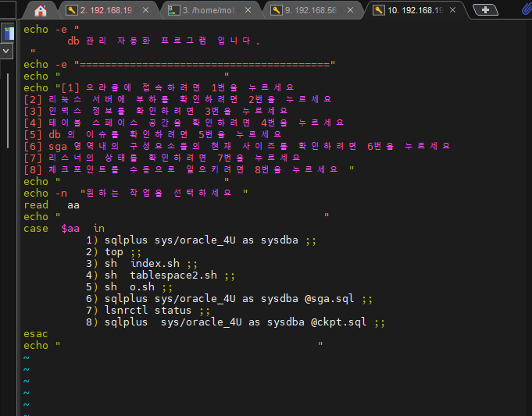Click the '[5] db' menu line

pos(152,134)
